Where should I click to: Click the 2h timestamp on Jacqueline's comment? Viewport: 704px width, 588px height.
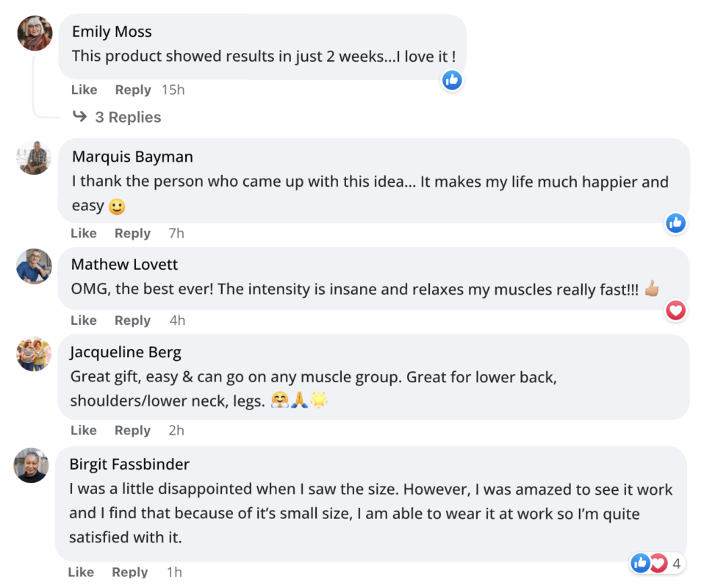click(176, 430)
